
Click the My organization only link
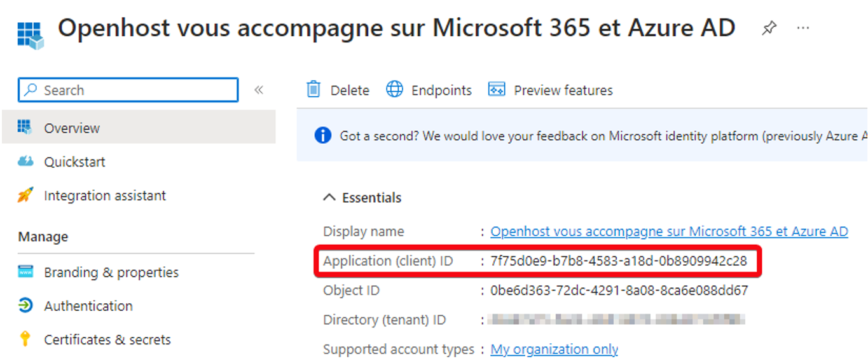554,349
